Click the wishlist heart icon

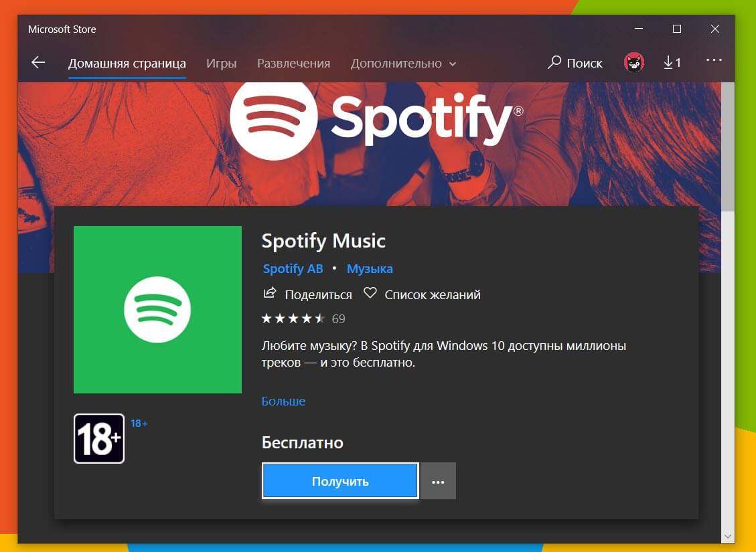point(370,293)
